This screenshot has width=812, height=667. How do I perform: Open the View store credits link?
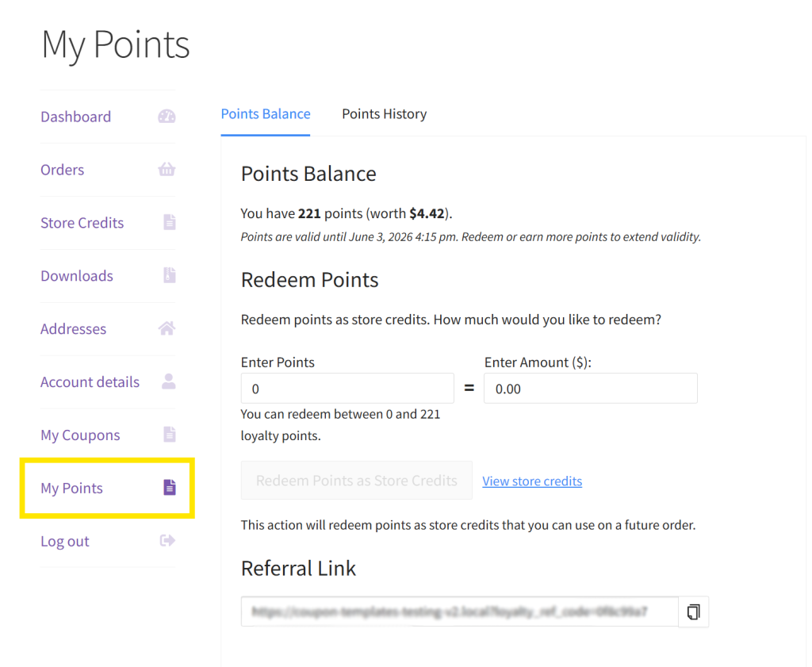coord(532,481)
